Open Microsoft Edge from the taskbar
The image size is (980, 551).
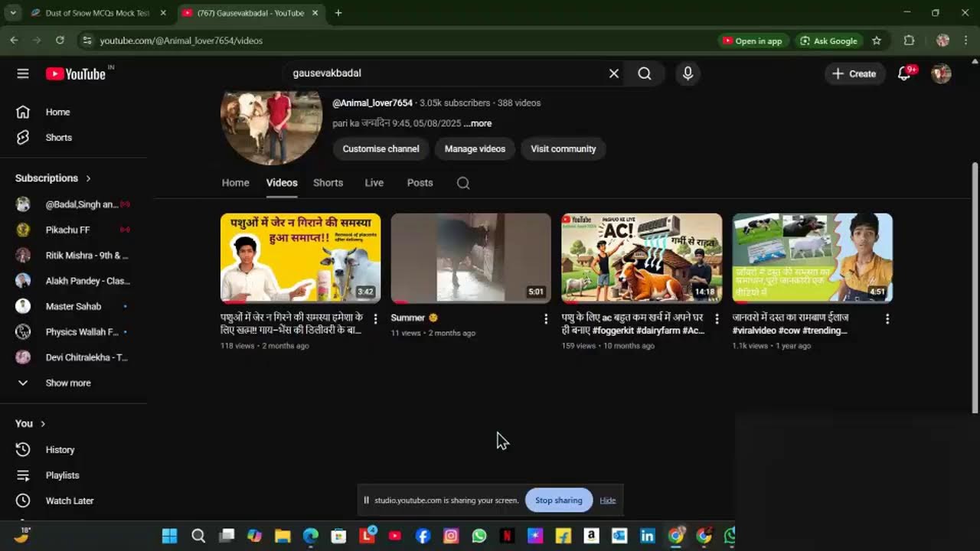[310, 536]
